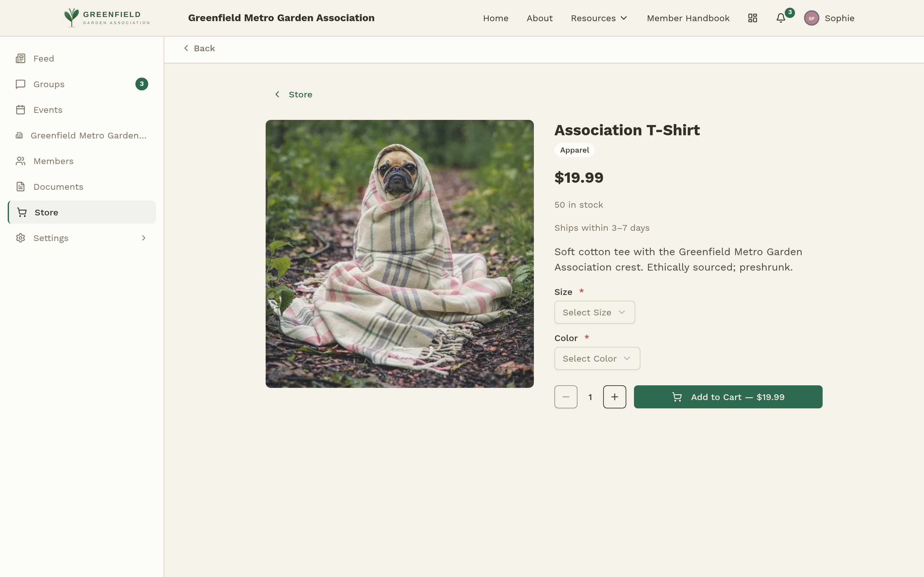Open the Events calendar icon
Viewport: 924px width, 577px height.
coord(20,110)
